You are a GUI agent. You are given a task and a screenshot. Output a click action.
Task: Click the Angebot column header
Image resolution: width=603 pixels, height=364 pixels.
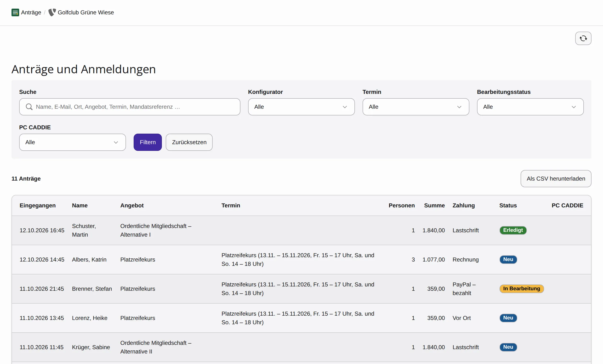pos(132,206)
